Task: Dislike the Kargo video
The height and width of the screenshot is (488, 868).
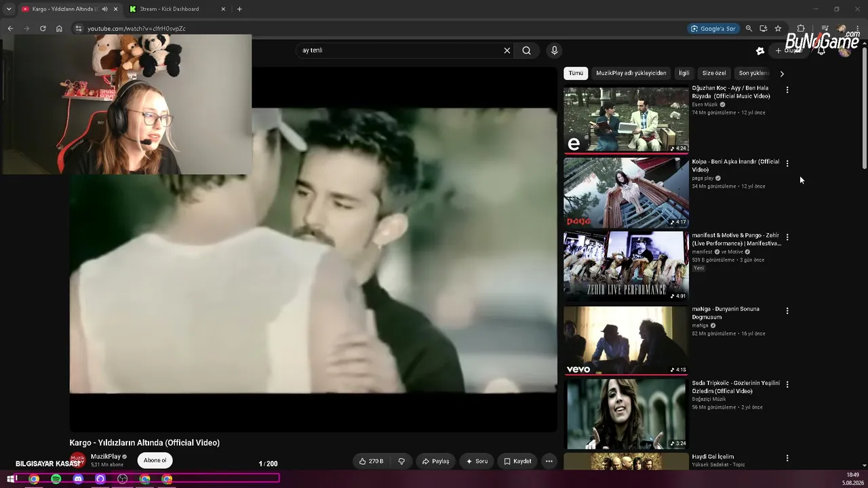Action: point(401,462)
